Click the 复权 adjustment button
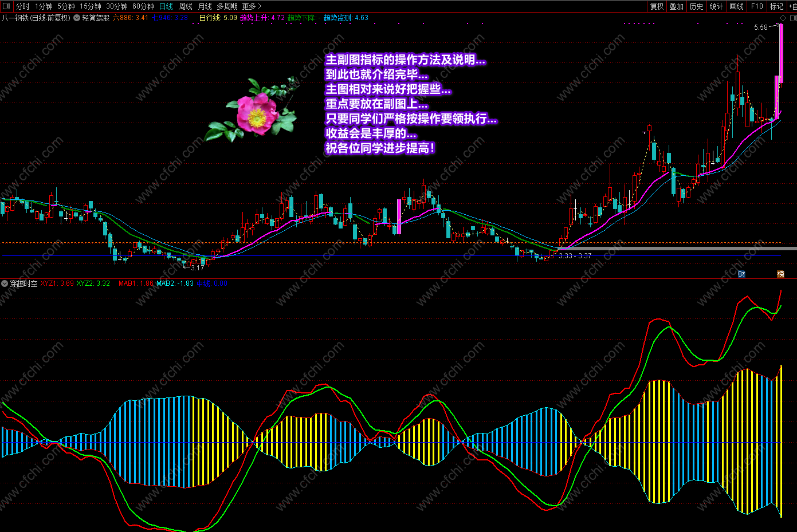Image resolution: width=797 pixels, height=532 pixels. pos(657,6)
